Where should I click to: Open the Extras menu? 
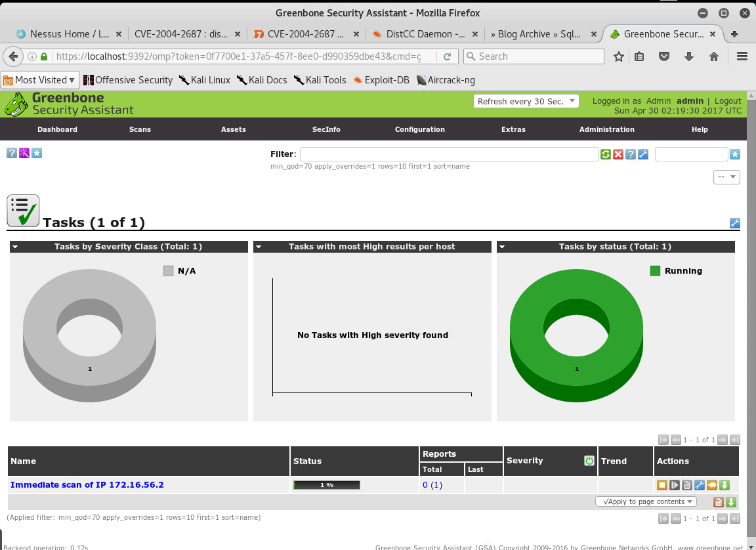click(x=513, y=129)
